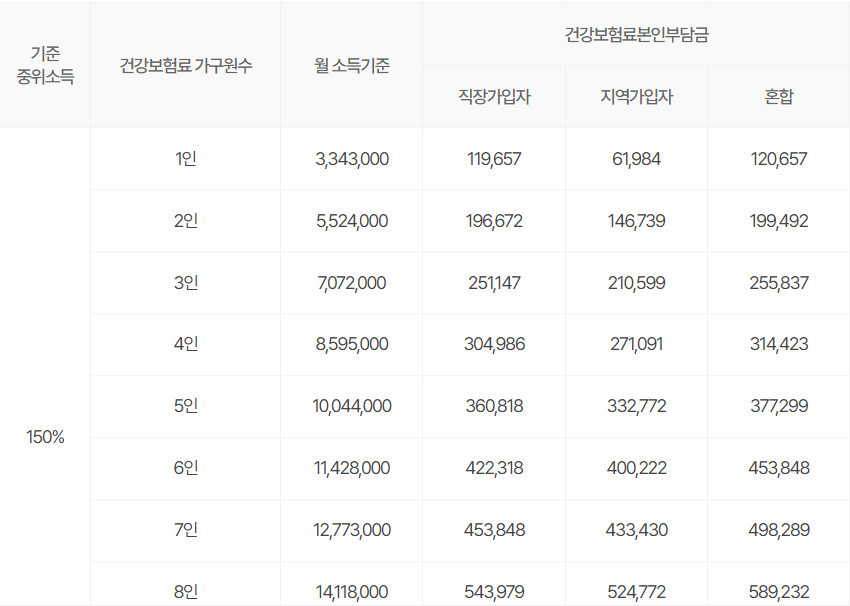
Task: Click the 기준 중위소득 column header
Action: click(45, 65)
